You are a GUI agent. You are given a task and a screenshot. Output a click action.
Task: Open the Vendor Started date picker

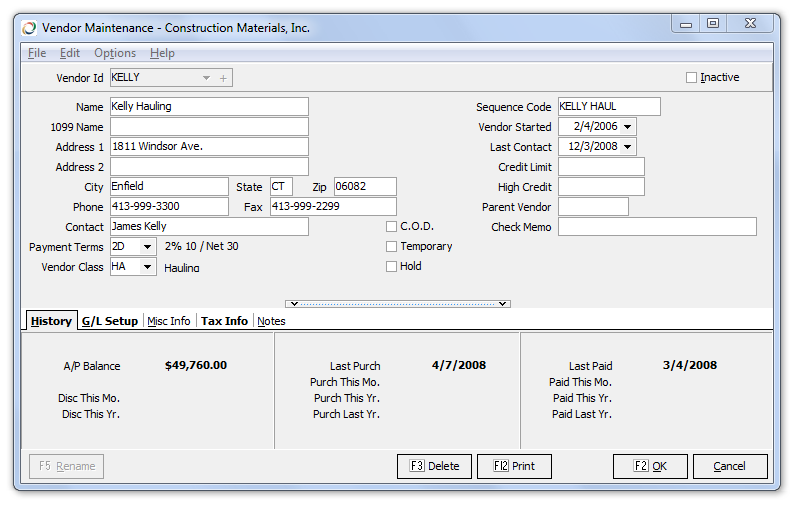pos(628,127)
